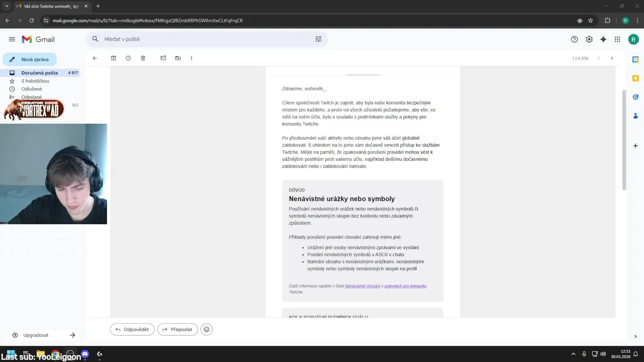Open the Gmail main menu hamburger
This screenshot has width=644, height=362.
[12, 39]
